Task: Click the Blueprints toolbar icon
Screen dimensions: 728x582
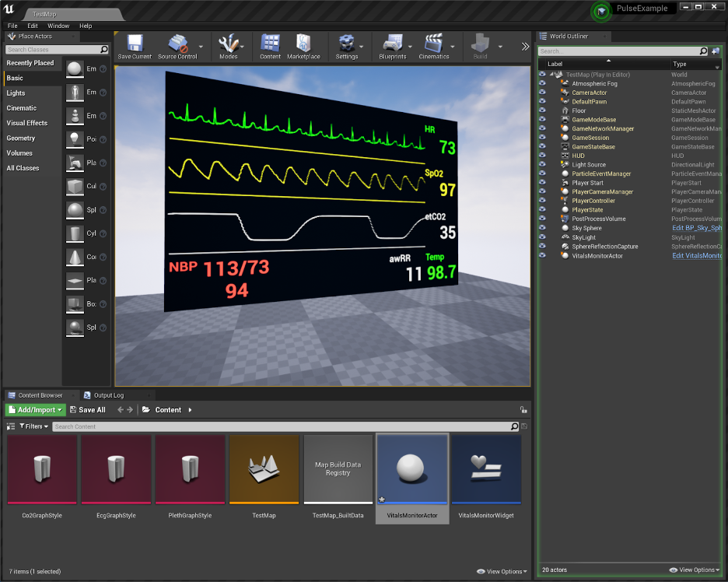Action: [x=393, y=44]
